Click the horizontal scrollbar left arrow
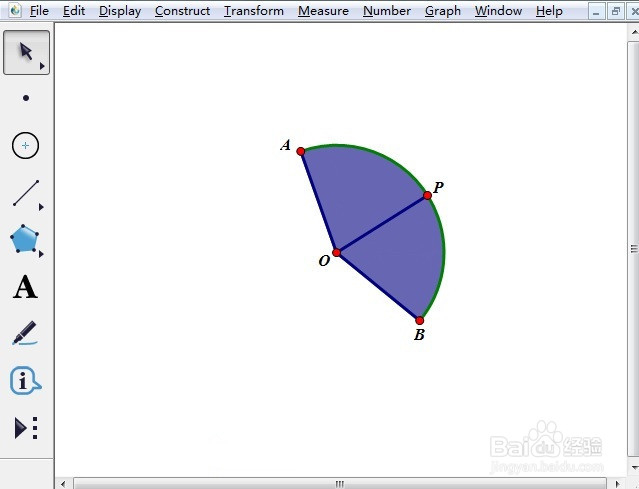This screenshot has height=489, width=639. pyautogui.click(x=63, y=484)
